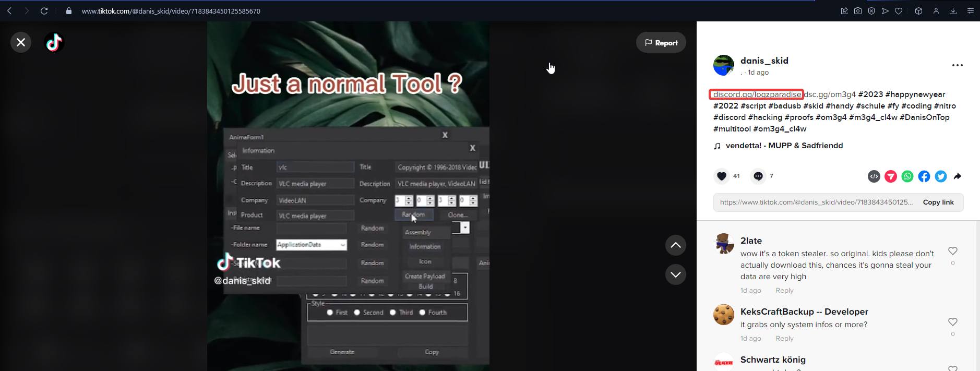Go to next video with down chevron
Image resolution: width=980 pixels, height=371 pixels.
click(675, 274)
